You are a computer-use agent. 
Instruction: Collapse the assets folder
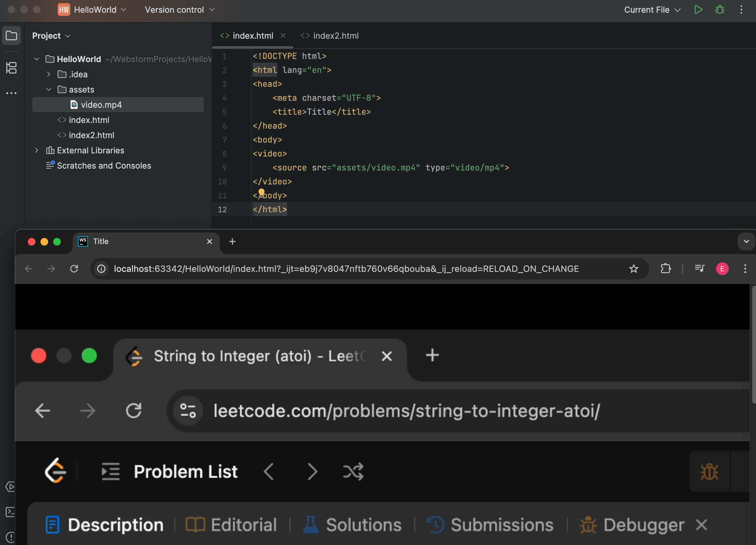(x=49, y=89)
